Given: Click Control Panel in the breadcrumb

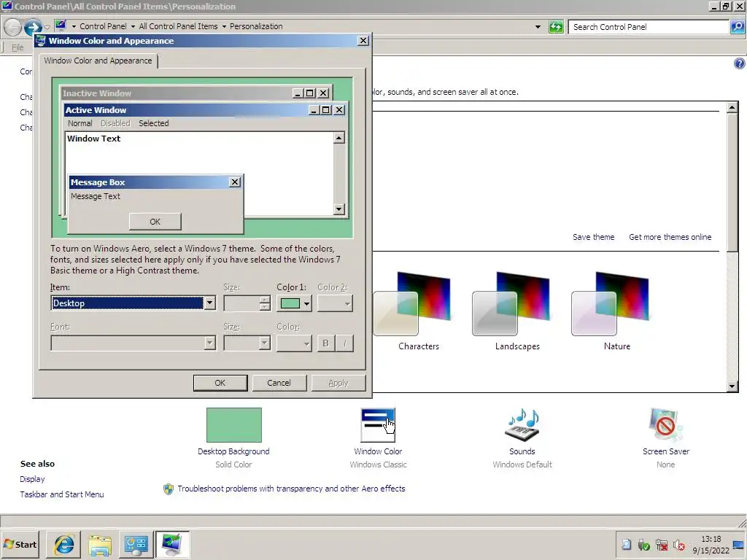Looking at the screenshot, I should coord(103,27).
